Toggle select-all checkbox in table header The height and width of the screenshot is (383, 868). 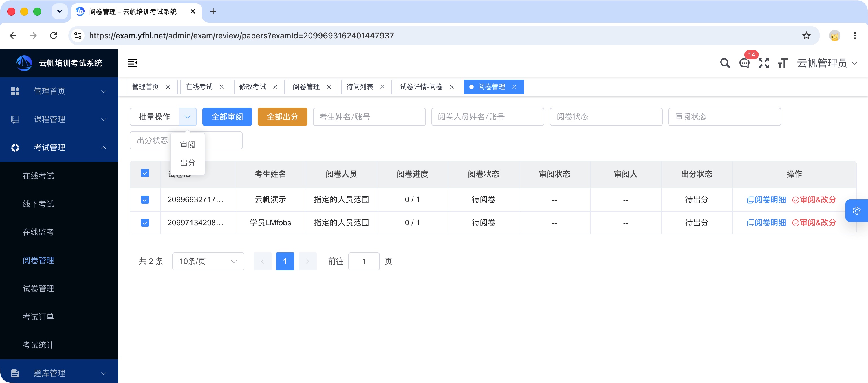point(145,173)
